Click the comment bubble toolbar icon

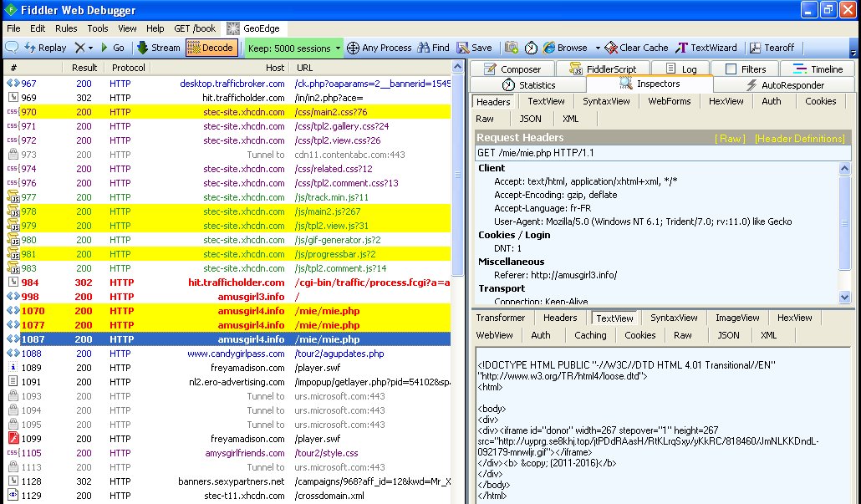coord(12,48)
